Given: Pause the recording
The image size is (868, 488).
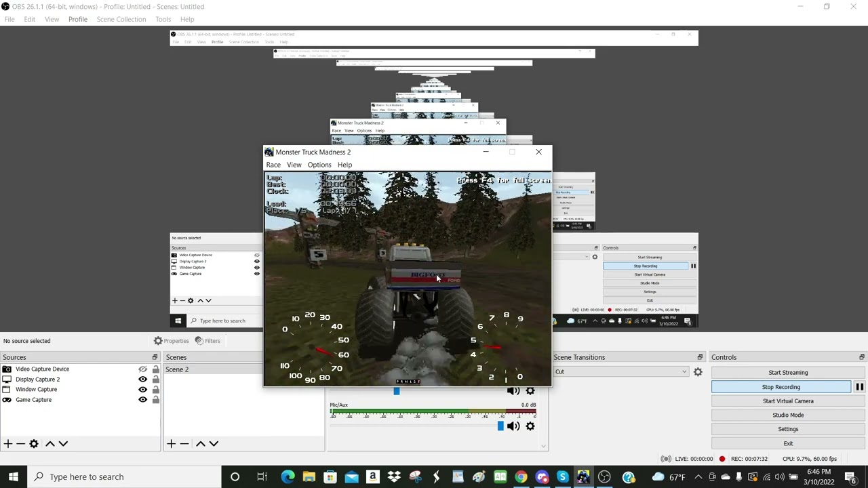Looking at the screenshot, I should click(859, 387).
